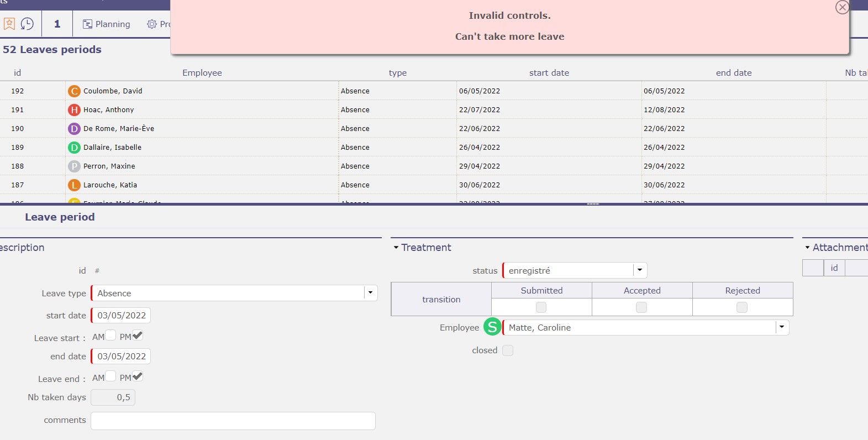Click Caroline Matte's green employee avatar

(x=492, y=327)
